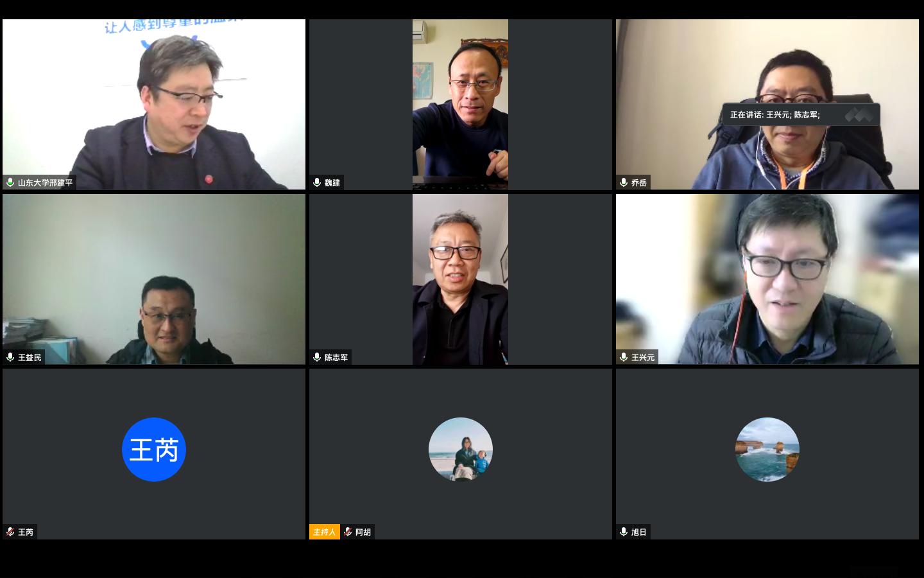Image resolution: width=924 pixels, height=578 pixels.
Task: Click the microphone icon beside 王兴元
Action: [624, 357]
